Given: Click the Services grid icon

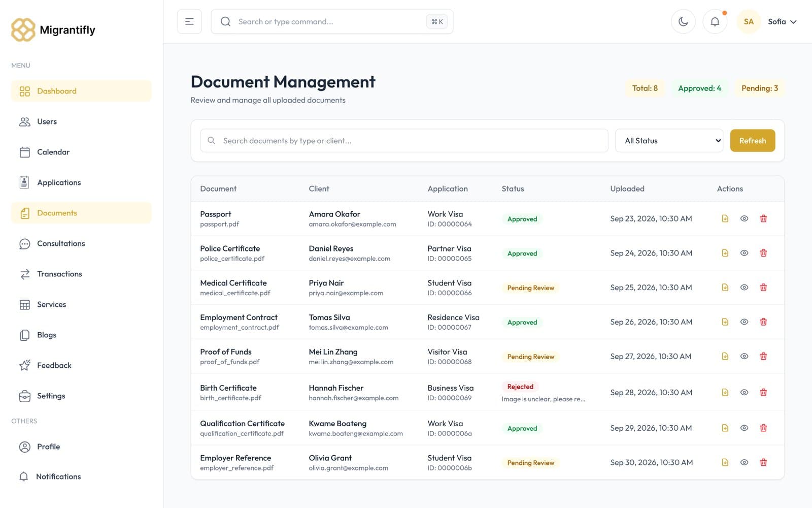Looking at the screenshot, I should (x=25, y=305).
